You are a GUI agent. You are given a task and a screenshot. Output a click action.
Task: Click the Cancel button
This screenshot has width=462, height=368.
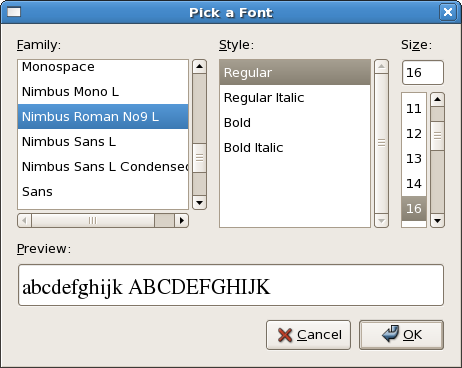coord(308,335)
